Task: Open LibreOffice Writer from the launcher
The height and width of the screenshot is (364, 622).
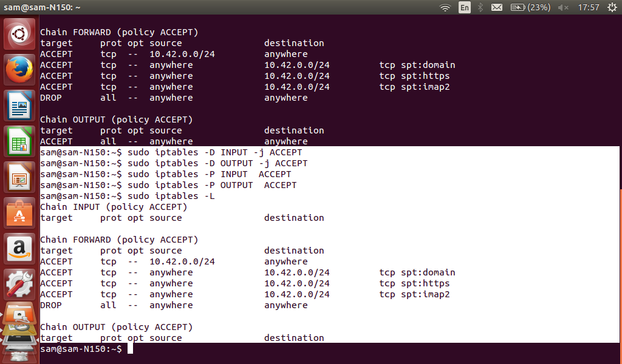Action: pos(19,106)
